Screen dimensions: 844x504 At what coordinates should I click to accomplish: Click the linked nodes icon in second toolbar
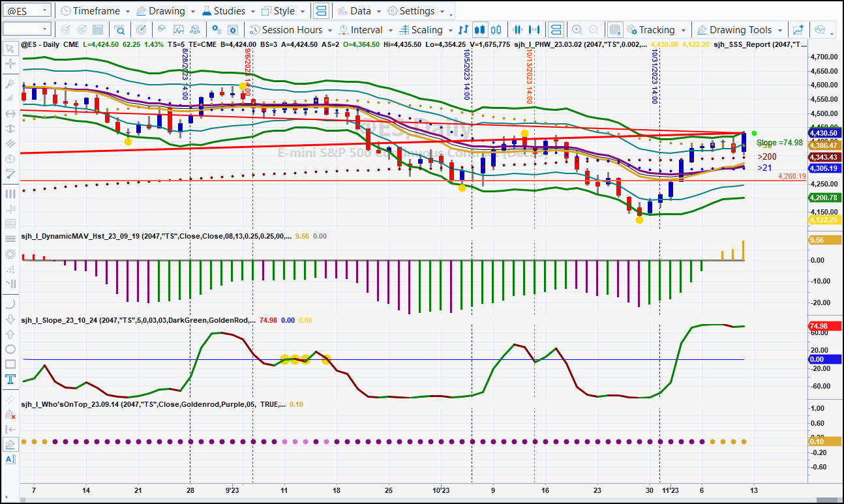[194, 29]
